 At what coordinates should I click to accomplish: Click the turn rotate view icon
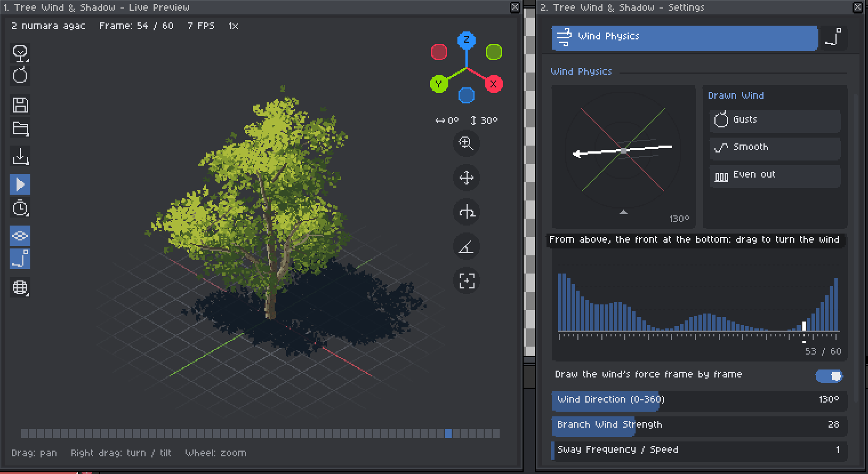[x=467, y=212]
